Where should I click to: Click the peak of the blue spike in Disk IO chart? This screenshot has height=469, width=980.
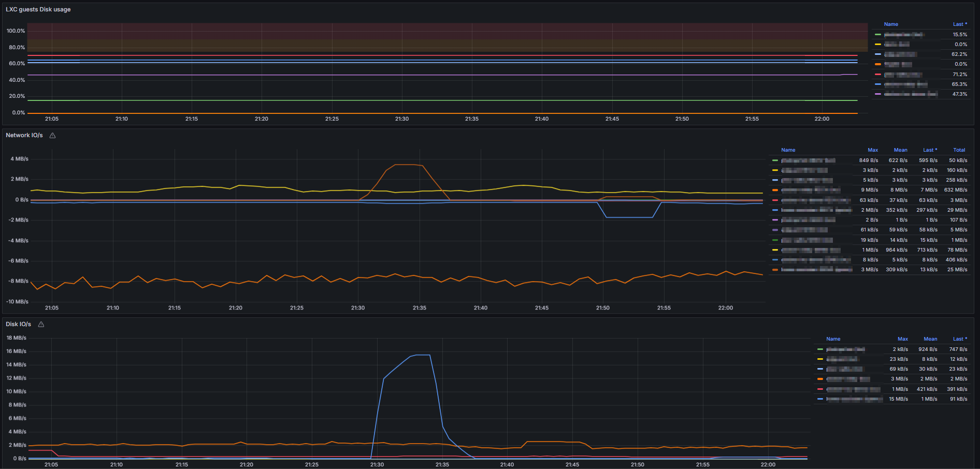(x=423, y=355)
